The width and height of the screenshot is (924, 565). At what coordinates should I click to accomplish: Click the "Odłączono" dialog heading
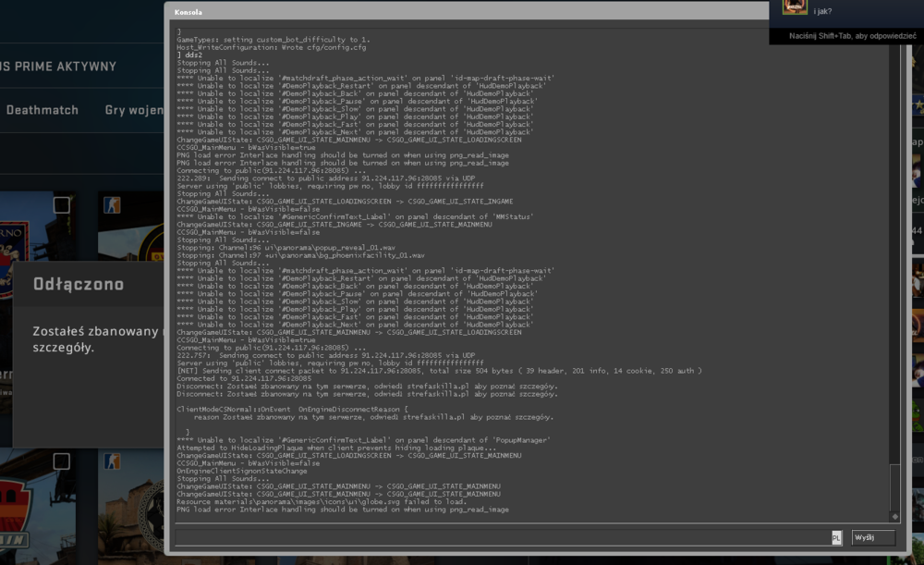coord(79,284)
